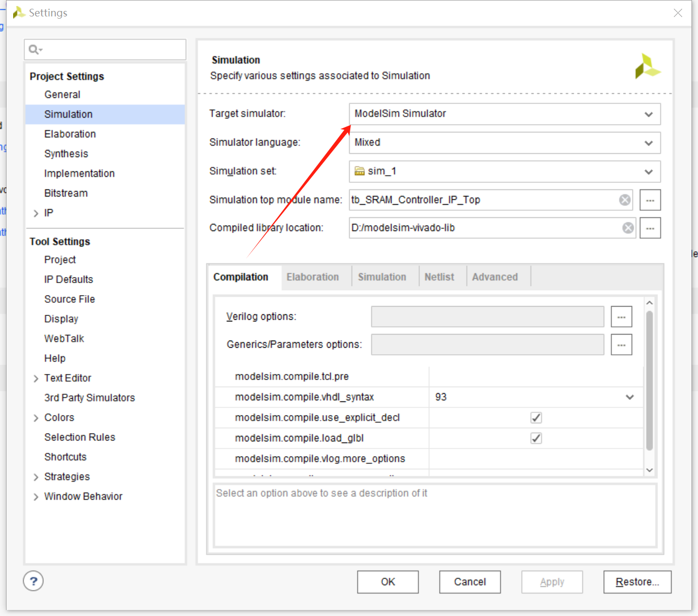Click the modelsim.compile.vlog.more_options row
Viewport: 698px width, 616px height.
coord(429,459)
